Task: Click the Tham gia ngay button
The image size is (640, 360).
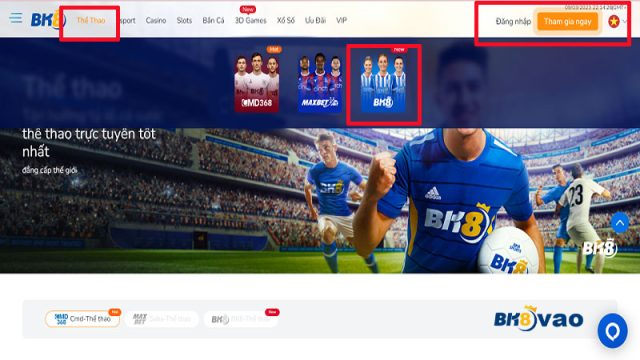Action: click(x=567, y=22)
